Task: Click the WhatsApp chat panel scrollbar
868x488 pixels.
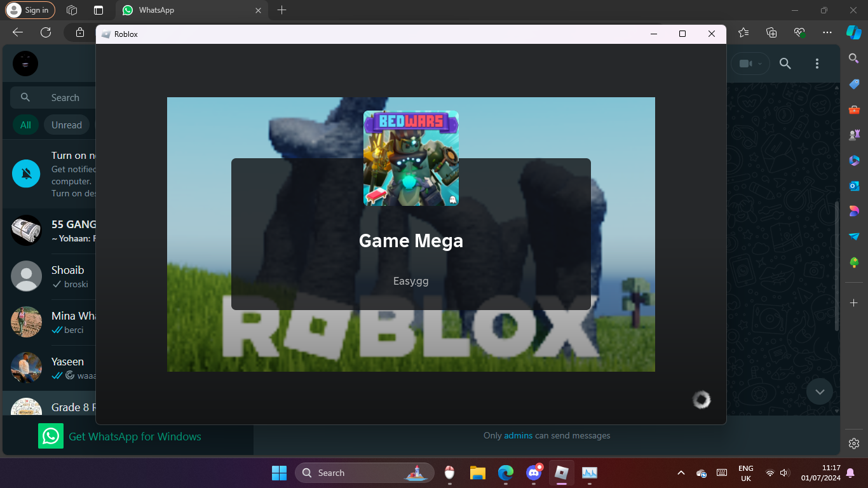Action: tap(836, 267)
